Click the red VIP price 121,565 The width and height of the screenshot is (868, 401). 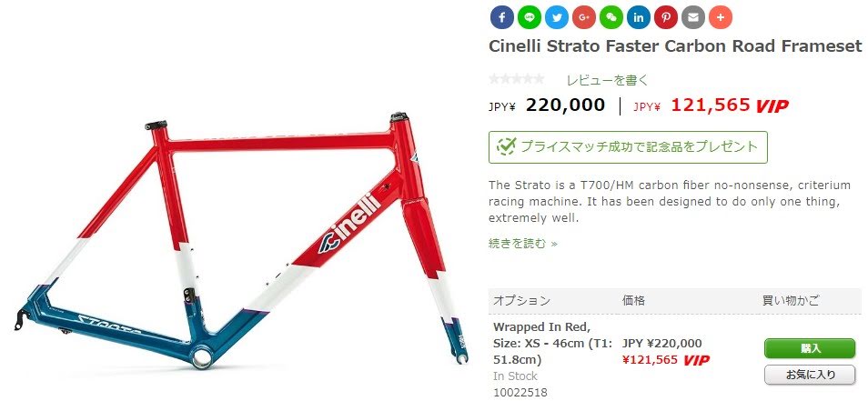(x=711, y=104)
